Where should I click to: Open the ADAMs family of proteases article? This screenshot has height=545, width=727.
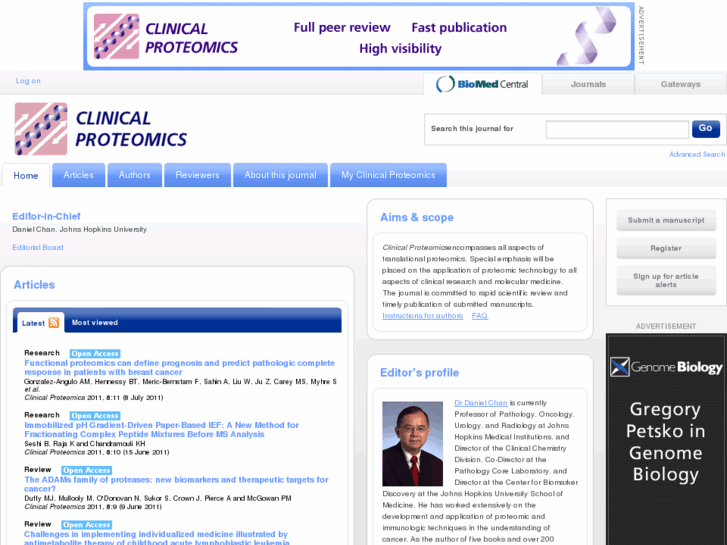[x=176, y=484]
